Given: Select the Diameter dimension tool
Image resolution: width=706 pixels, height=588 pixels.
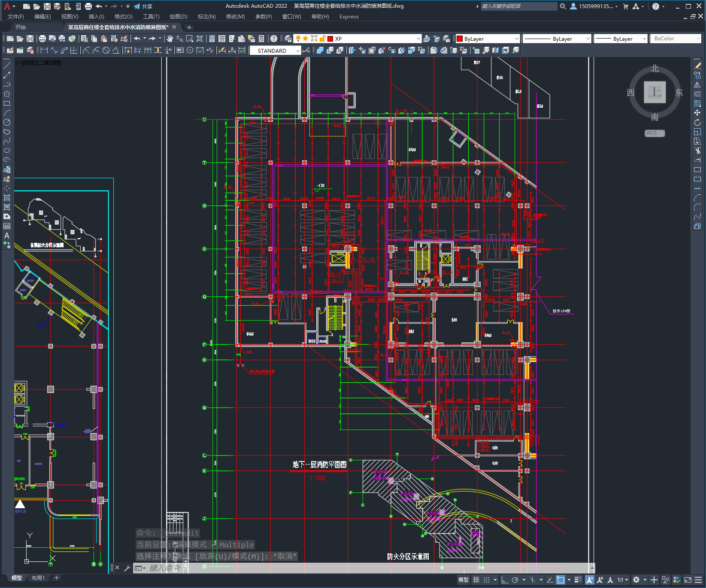Looking at the screenshot, I should [x=106, y=50].
